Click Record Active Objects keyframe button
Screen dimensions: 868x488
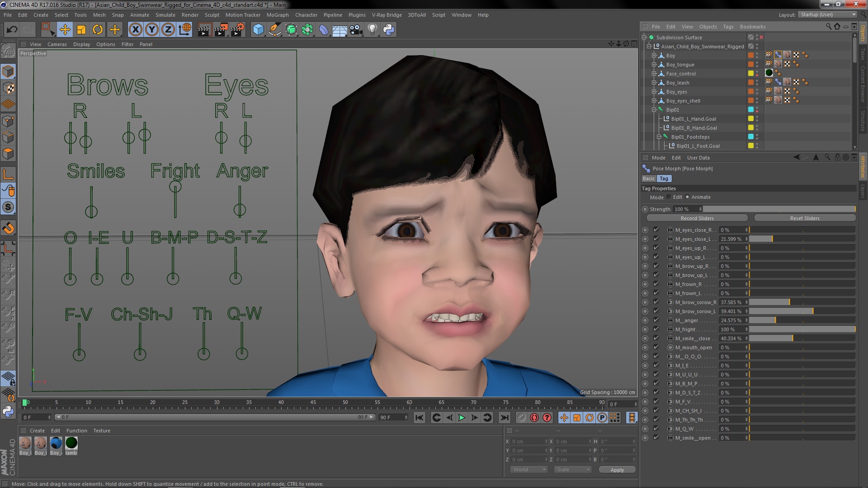coord(534,418)
